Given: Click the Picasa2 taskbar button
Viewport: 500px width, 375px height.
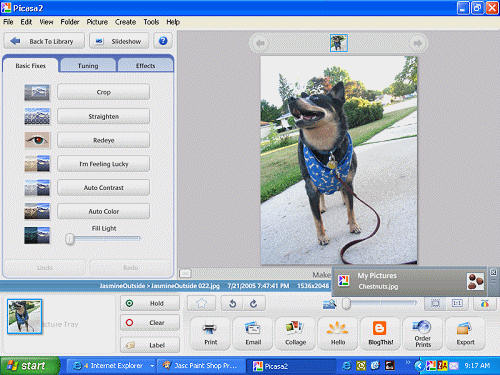Looking at the screenshot, I should click(290, 366).
